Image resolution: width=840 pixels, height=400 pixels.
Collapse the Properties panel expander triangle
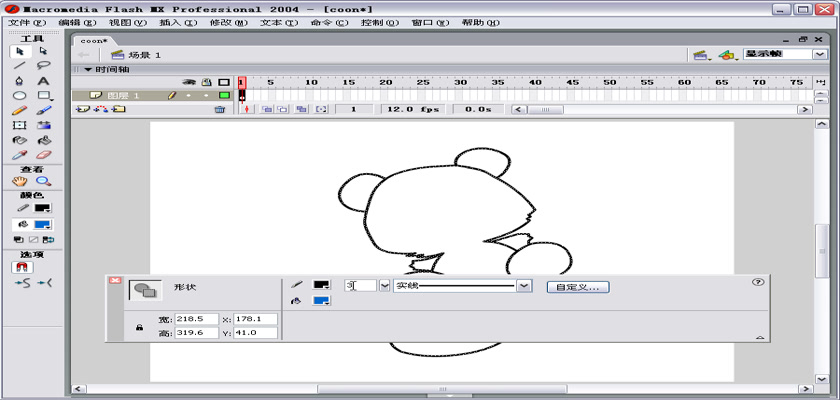[759, 337]
